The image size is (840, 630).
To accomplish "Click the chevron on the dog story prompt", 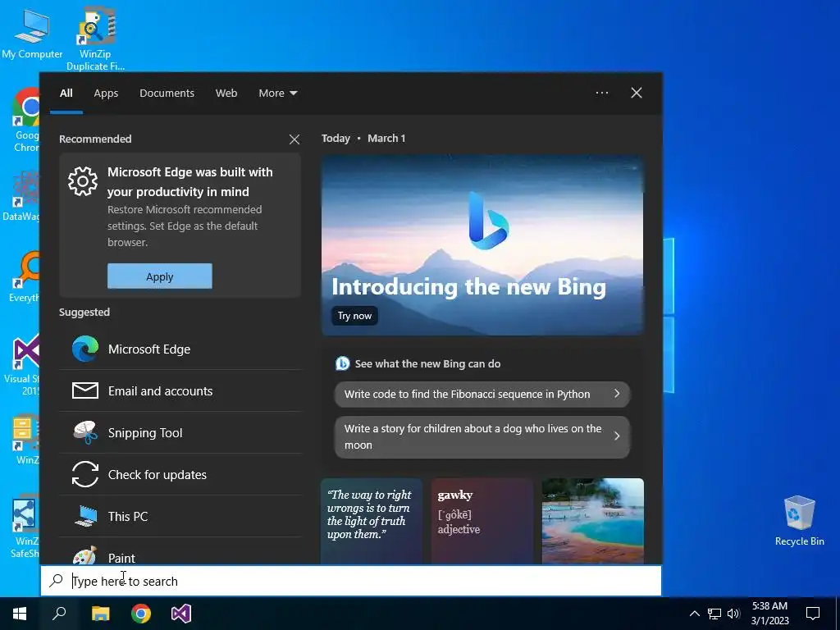I will [617, 436].
